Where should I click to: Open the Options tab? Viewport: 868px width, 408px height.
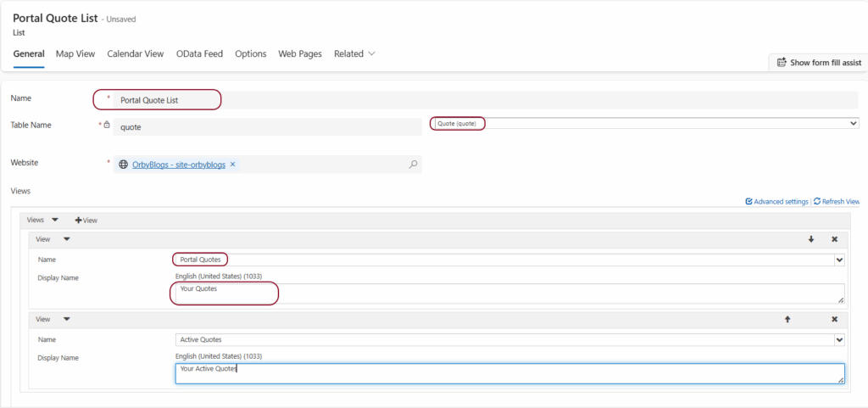pos(251,53)
